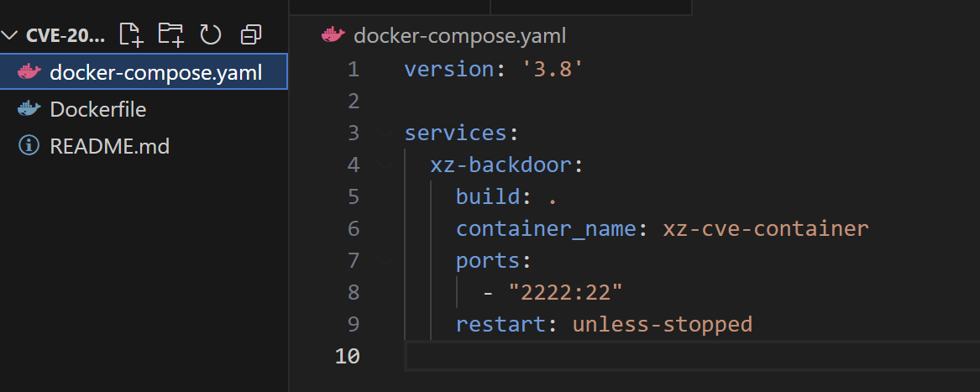Refresh the Explorer file list

pyautogui.click(x=211, y=34)
